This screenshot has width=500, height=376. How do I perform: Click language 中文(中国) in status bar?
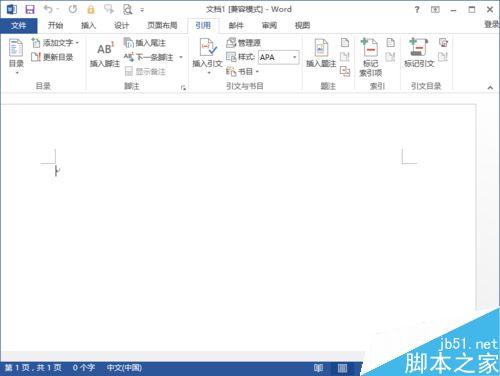coord(124,368)
